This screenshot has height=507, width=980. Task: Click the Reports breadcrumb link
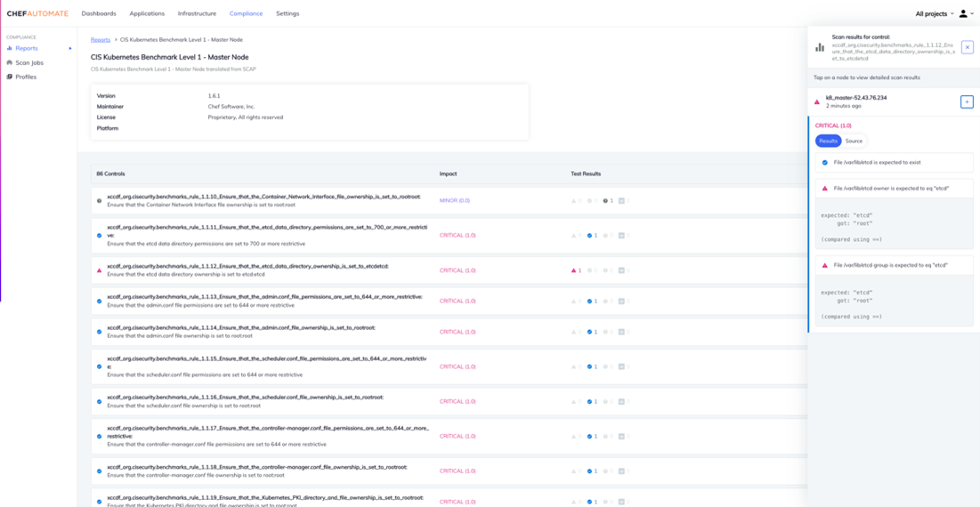pyautogui.click(x=101, y=40)
